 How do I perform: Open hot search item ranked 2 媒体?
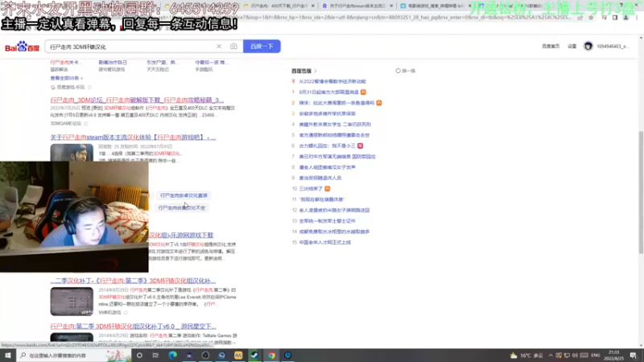336,103
